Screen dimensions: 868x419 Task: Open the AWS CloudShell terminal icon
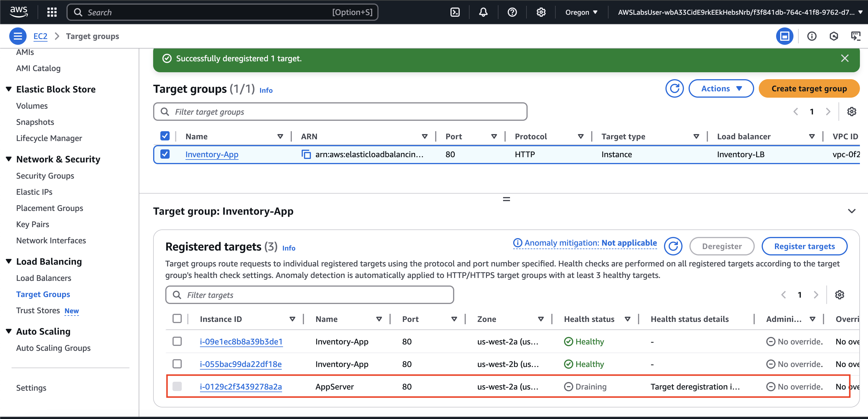pyautogui.click(x=455, y=12)
